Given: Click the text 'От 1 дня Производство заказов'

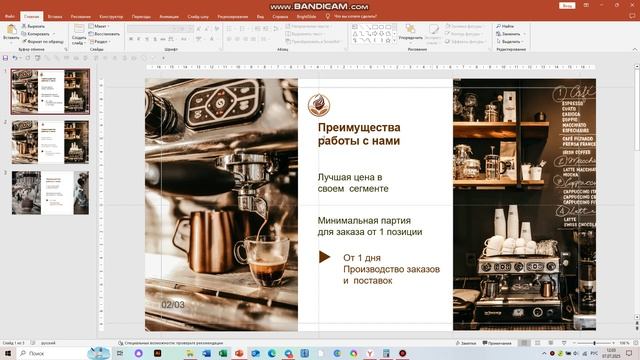Looking at the screenshot, I should click(391, 269).
